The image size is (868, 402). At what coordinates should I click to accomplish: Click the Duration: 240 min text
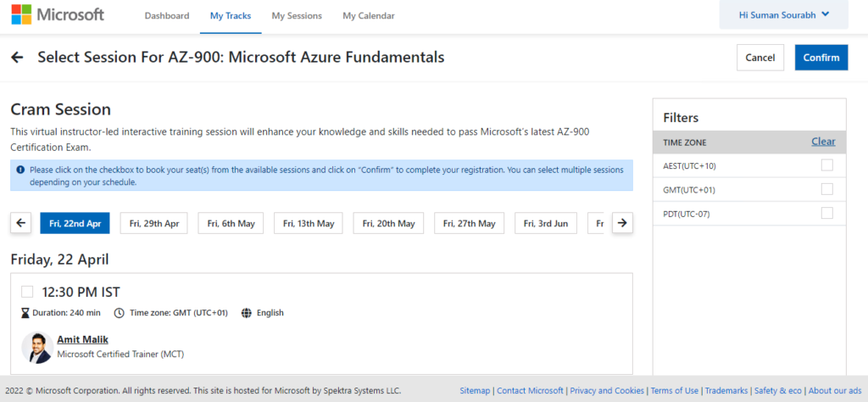66,313
